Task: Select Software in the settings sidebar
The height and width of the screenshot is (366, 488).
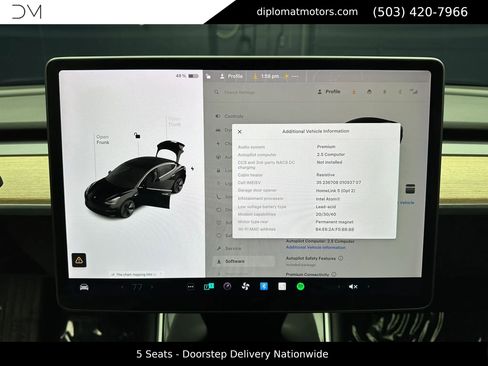Action: (244, 261)
